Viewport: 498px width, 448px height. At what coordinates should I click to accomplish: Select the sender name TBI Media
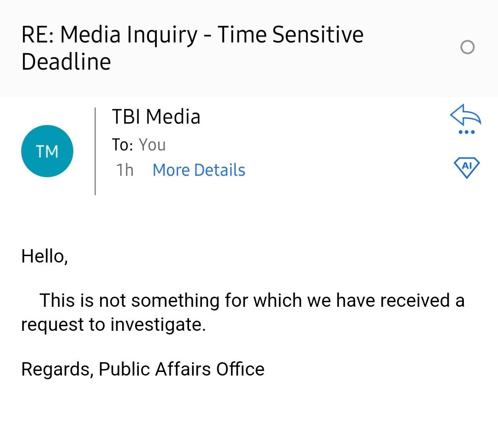click(x=156, y=117)
